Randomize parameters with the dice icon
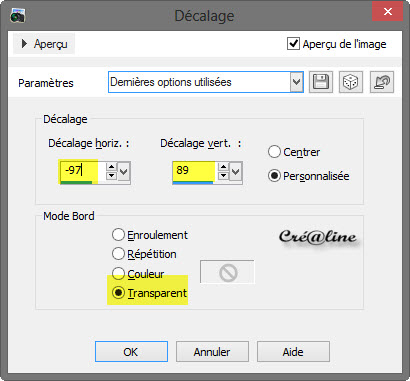Screen dimensions: 410x381 (x=351, y=82)
